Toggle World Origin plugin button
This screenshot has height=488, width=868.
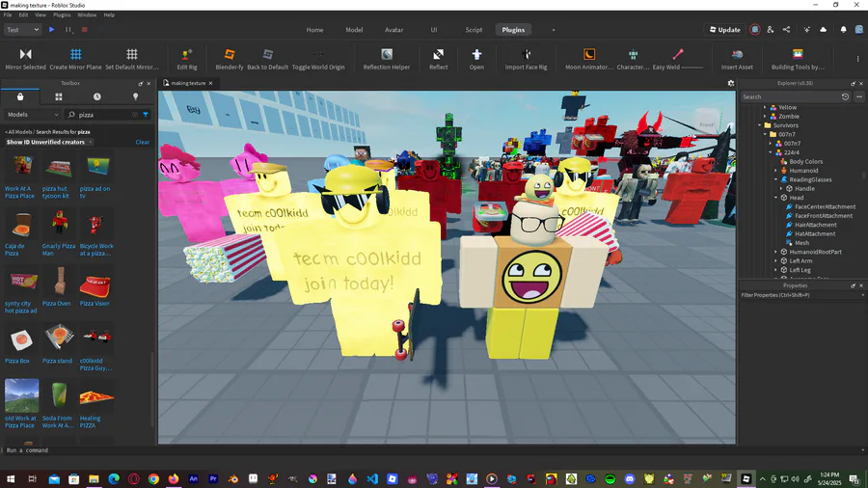[318, 59]
